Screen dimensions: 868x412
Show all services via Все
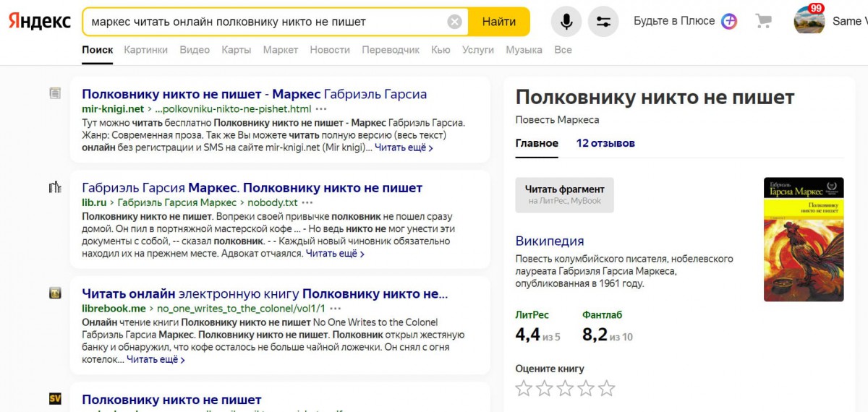(x=563, y=50)
